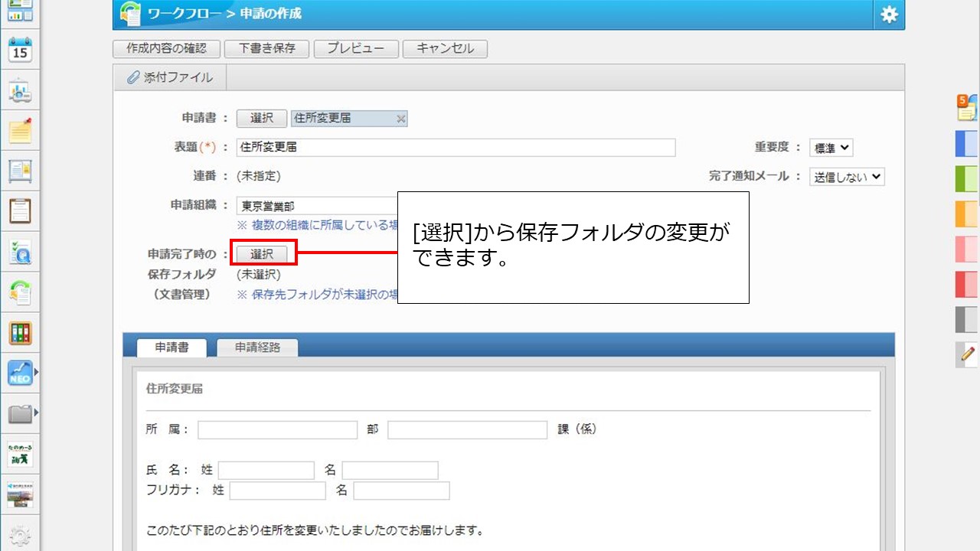Remove the 住所変更届 form selection with X
The image size is (980, 551).
tap(400, 119)
